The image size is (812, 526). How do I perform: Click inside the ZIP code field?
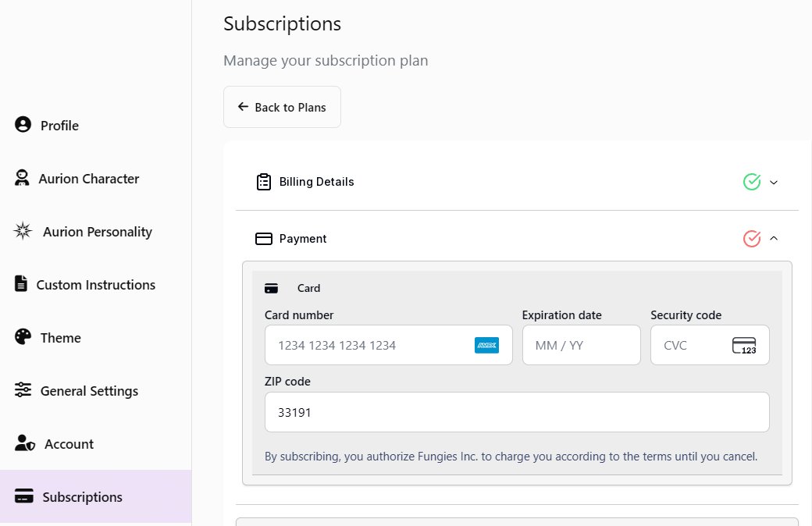(517, 411)
